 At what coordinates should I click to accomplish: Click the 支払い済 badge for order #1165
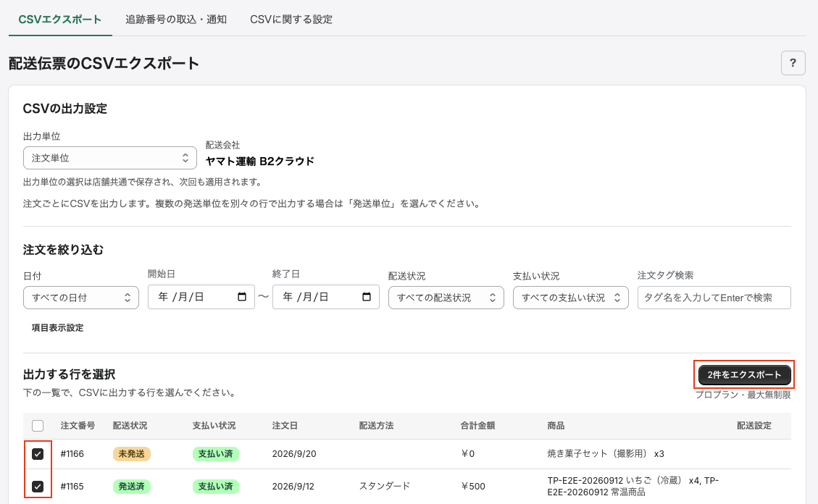[215, 487]
